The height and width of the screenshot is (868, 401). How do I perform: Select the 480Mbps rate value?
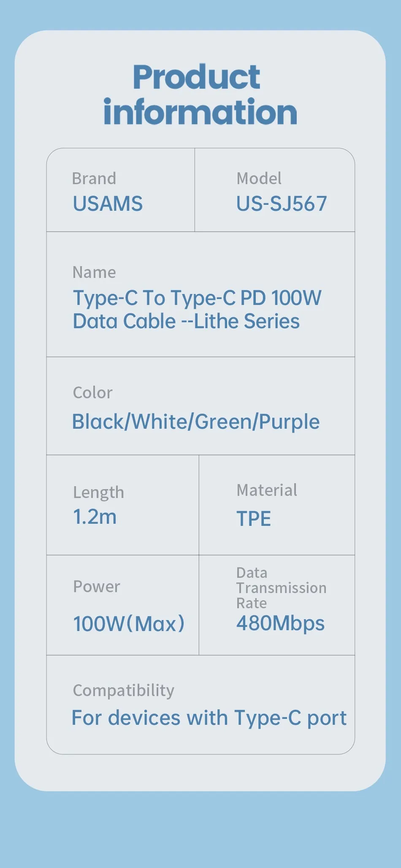tap(280, 623)
